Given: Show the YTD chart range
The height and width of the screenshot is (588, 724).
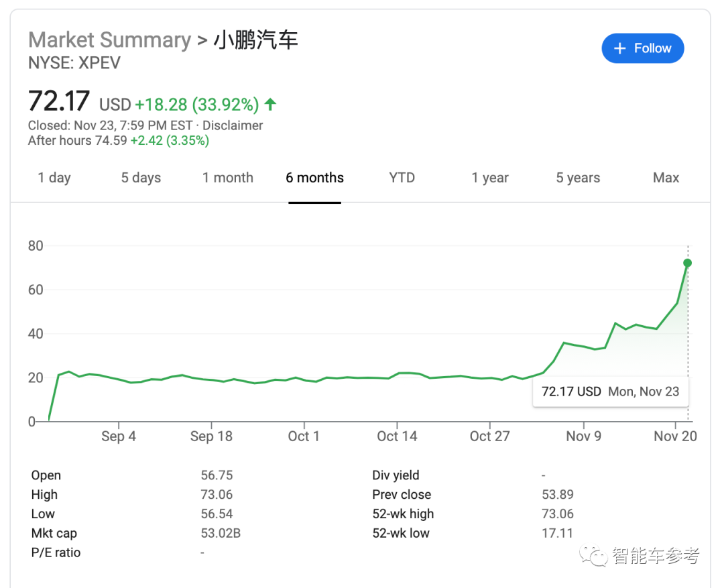Looking at the screenshot, I should click(402, 178).
